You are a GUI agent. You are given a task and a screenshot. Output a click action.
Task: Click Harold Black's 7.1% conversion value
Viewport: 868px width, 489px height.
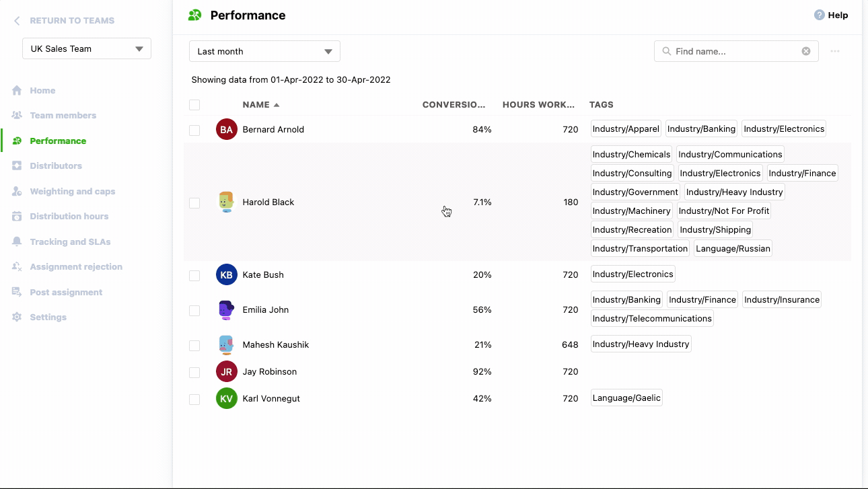pos(482,202)
